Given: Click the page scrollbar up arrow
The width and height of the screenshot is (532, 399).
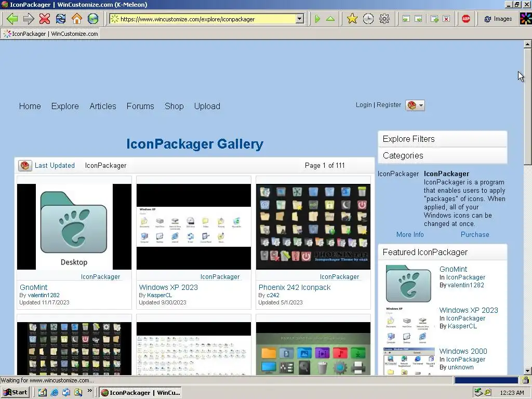Looking at the screenshot, I should point(527,45).
